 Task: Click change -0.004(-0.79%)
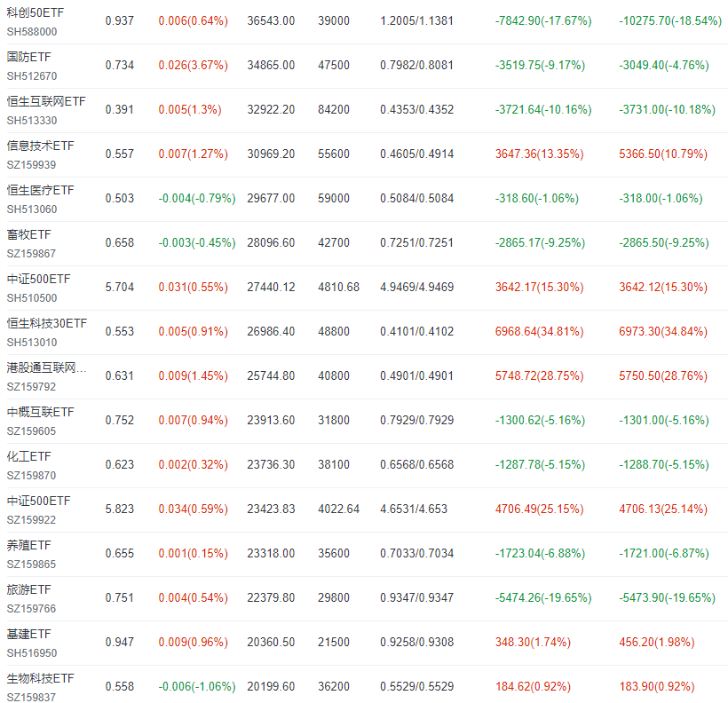coord(197,198)
